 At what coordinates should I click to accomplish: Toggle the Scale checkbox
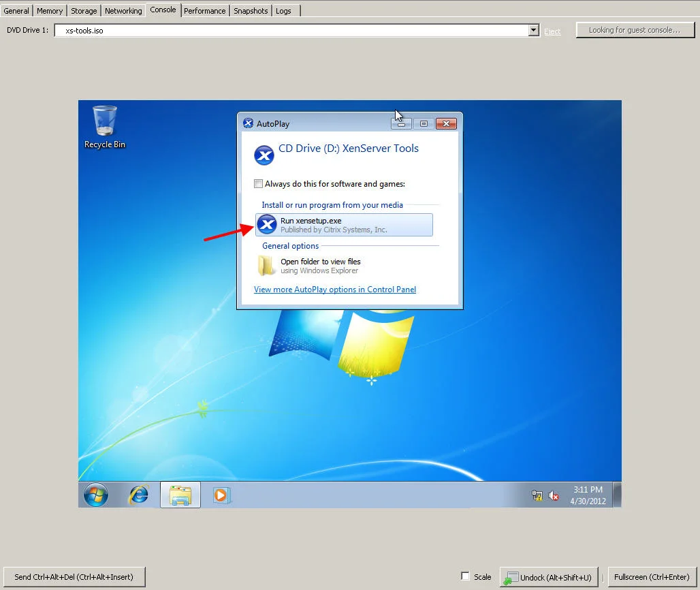(x=465, y=576)
